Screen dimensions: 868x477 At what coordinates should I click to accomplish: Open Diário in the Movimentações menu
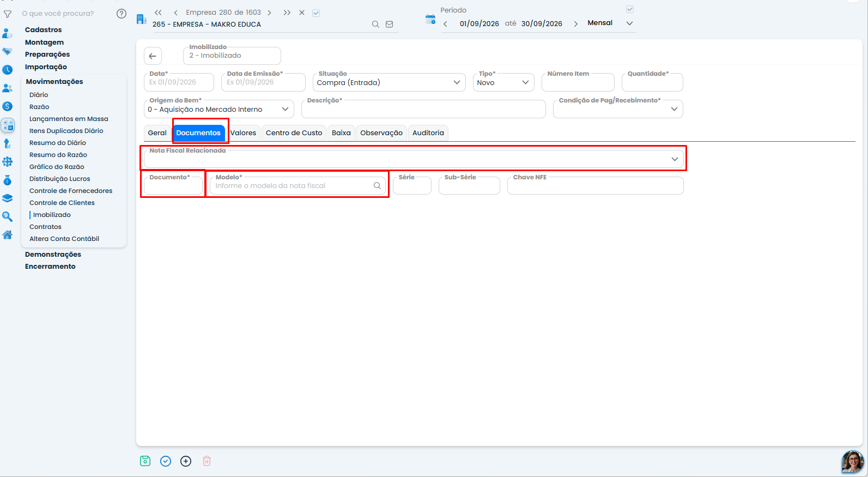click(39, 95)
